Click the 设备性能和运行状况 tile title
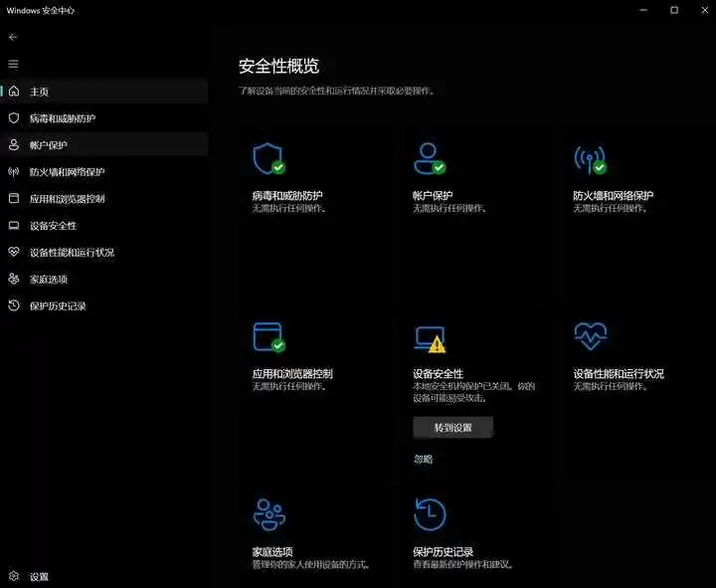 (619, 374)
